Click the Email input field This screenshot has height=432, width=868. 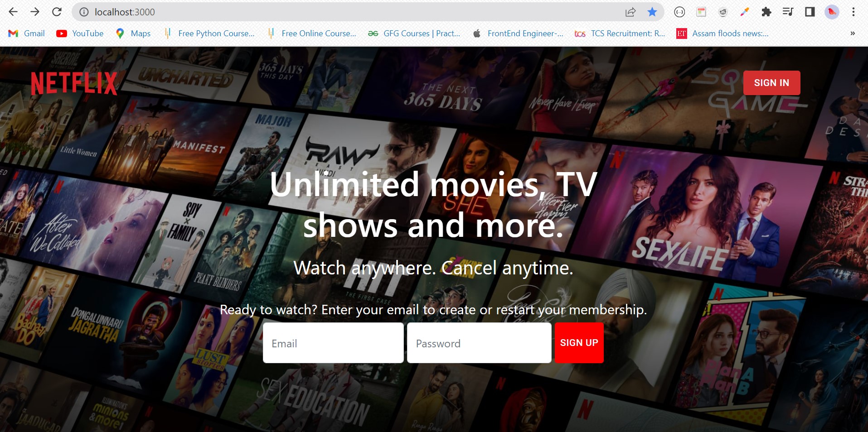coord(333,343)
